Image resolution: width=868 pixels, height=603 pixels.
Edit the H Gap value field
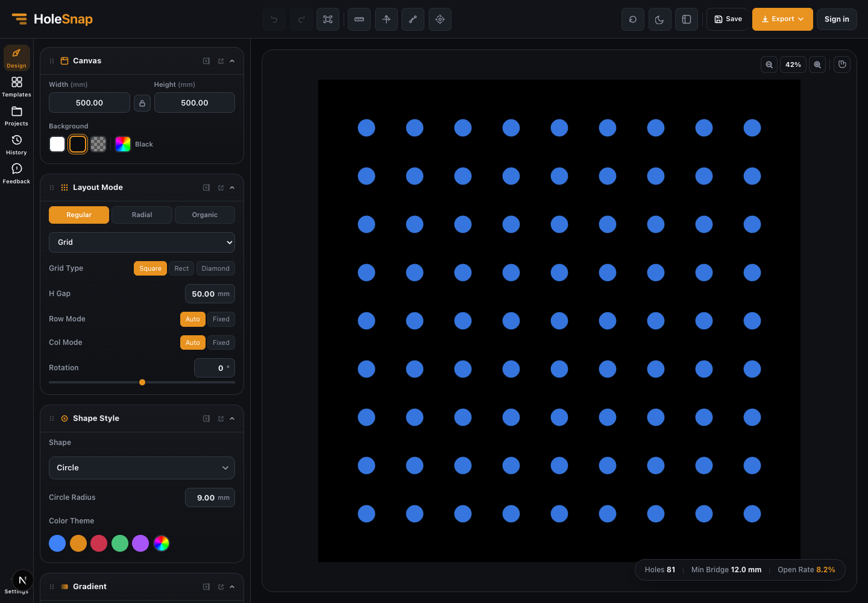tap(210, 294)
